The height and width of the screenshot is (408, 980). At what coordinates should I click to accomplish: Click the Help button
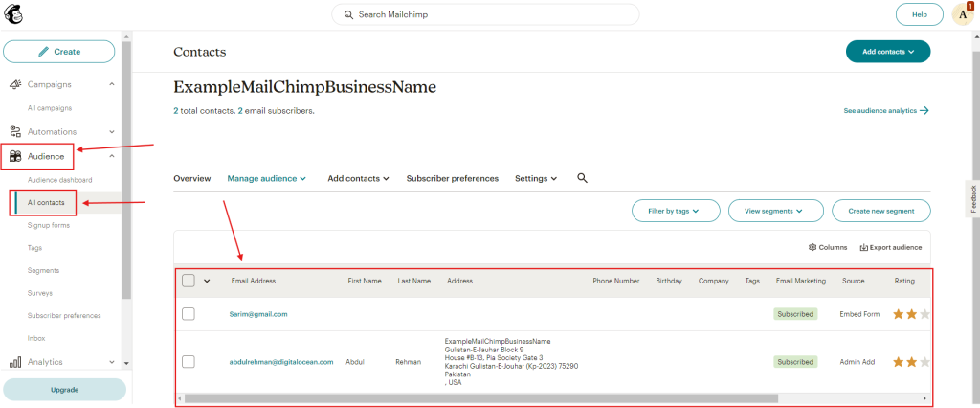pyautogui.click(x=920, y=14)
